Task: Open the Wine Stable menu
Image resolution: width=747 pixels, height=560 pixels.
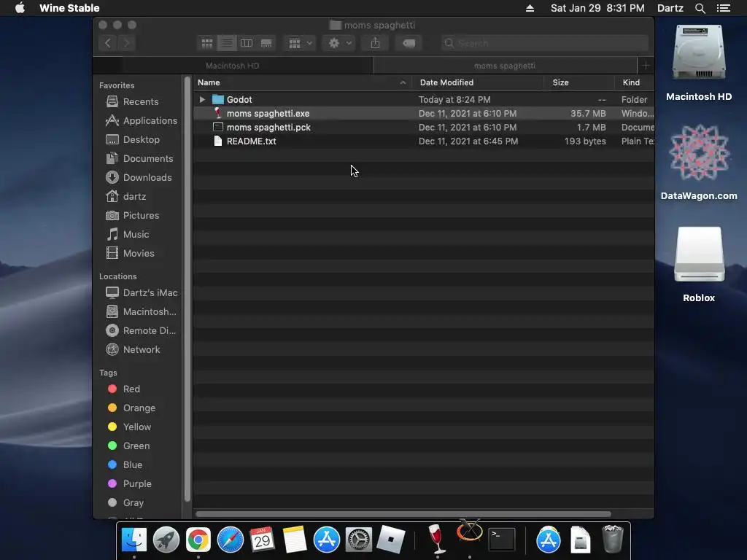Action: (69, 8)
